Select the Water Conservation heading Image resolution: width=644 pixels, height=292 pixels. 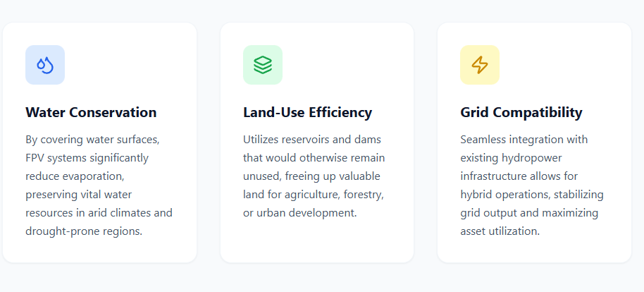pyautogui.click(x=91, y=112)
